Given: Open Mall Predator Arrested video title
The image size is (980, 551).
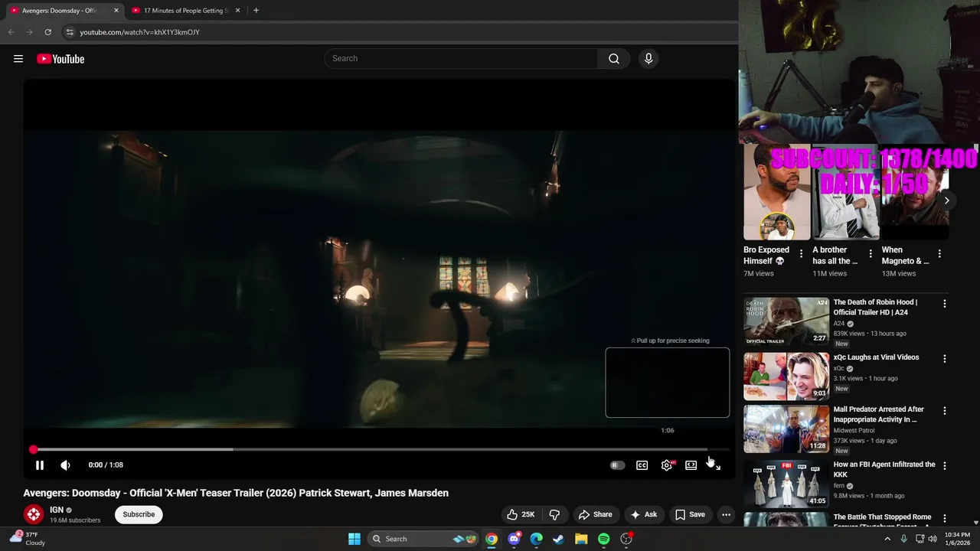Looking at the screenshot, I should (x=879, y=414).
